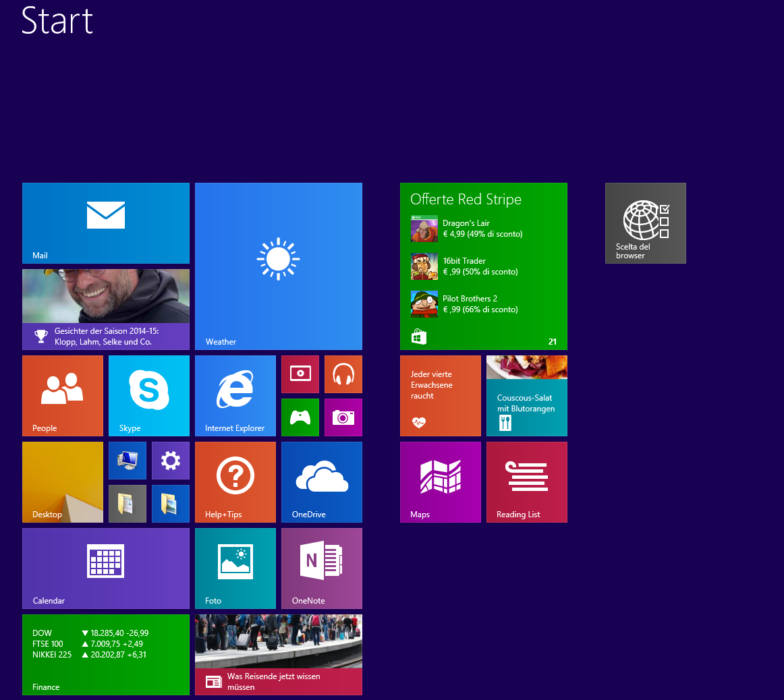The width and height of the screenshot is (784, 700).
Task: Open the Reading List tile
Action: coord(527,482)
